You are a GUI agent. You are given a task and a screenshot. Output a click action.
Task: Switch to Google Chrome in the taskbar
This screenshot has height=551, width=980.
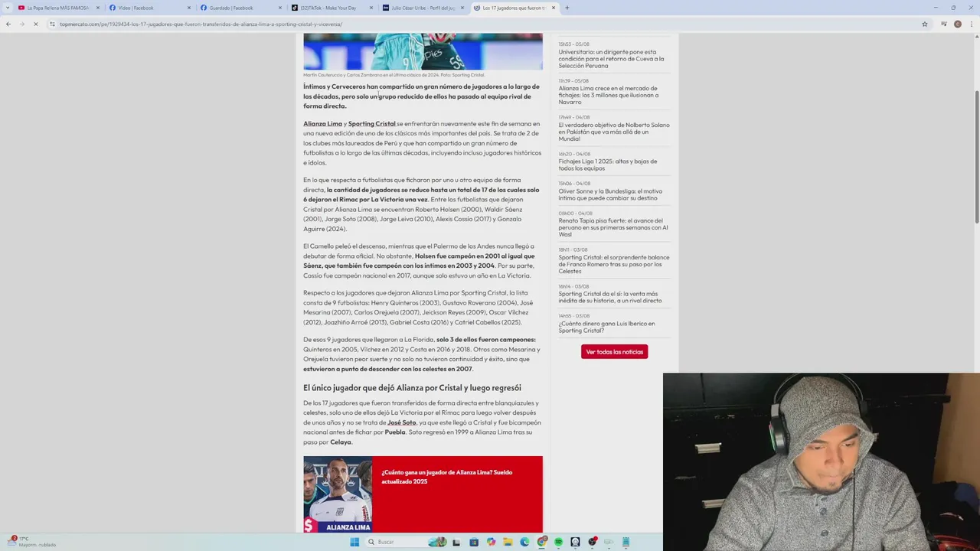click(542, 542)
